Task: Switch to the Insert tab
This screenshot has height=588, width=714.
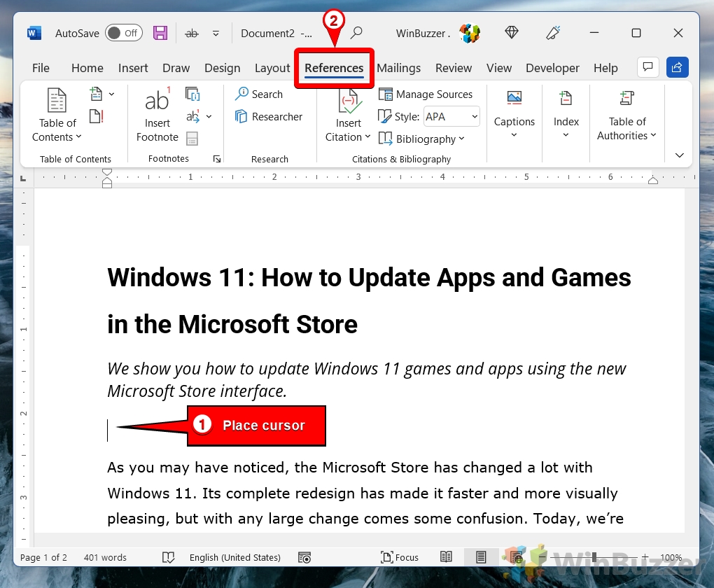Action: (x=133, y=68)
